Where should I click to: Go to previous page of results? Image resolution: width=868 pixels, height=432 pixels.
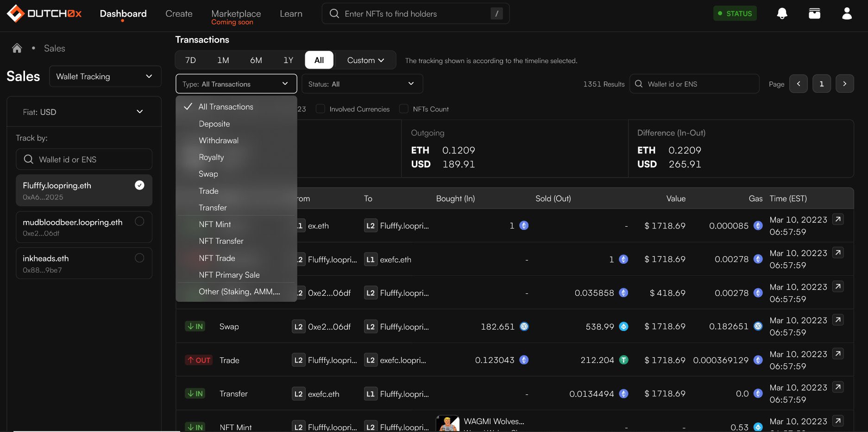pyautogui.click(x=799, y=84)
